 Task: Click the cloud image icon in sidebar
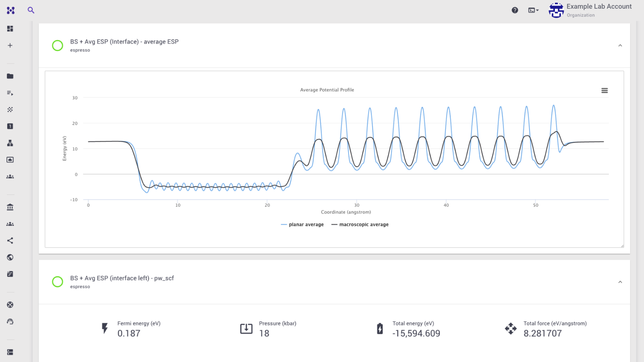pos(10,160)
